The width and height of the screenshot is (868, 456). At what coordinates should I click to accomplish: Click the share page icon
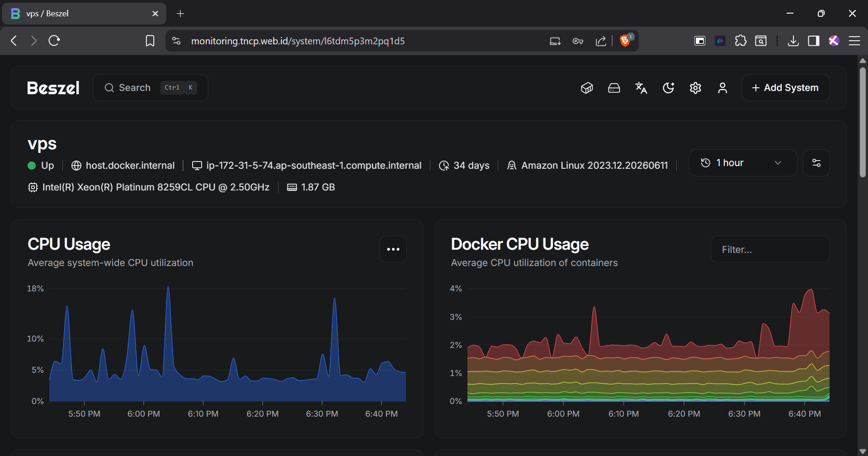(601, 41)
